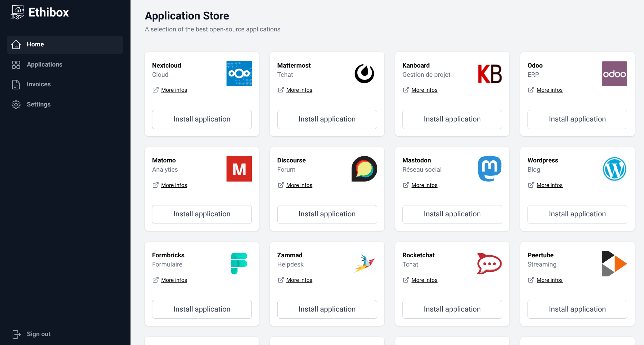Click the 'Formulaire' label under Formbricks
The width and height of the screenshot is (644, 345).
tap(167, 264)
